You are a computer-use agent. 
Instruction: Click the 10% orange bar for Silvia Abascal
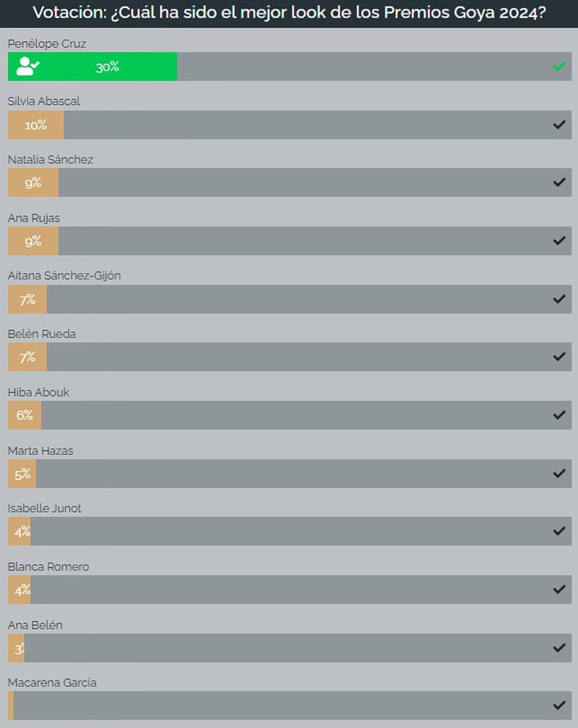coord(36,124)
